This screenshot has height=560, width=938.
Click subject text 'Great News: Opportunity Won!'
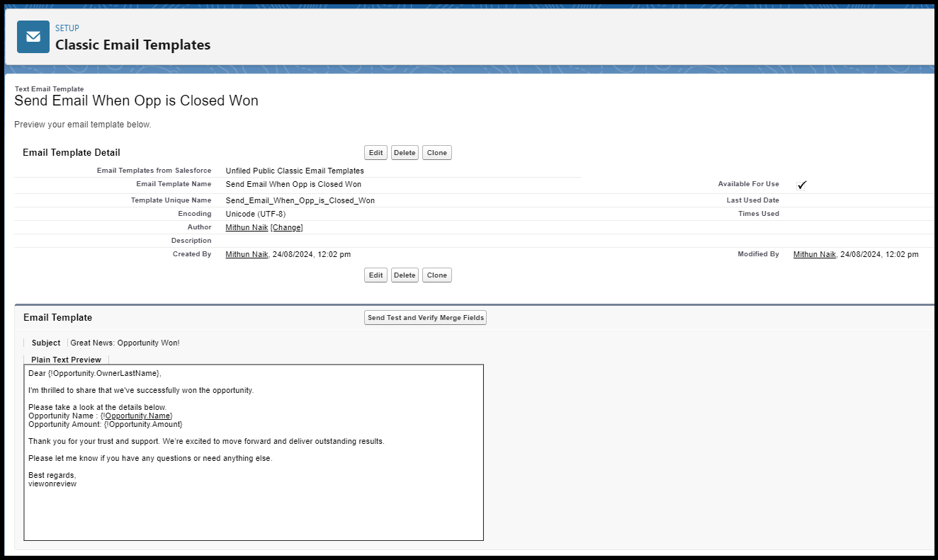125,343
